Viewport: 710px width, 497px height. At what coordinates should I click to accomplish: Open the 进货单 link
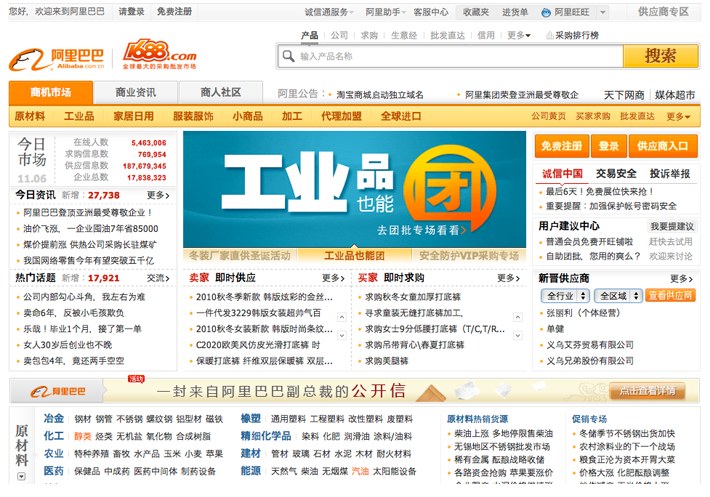pyautogui.click(x=515, y=12)
